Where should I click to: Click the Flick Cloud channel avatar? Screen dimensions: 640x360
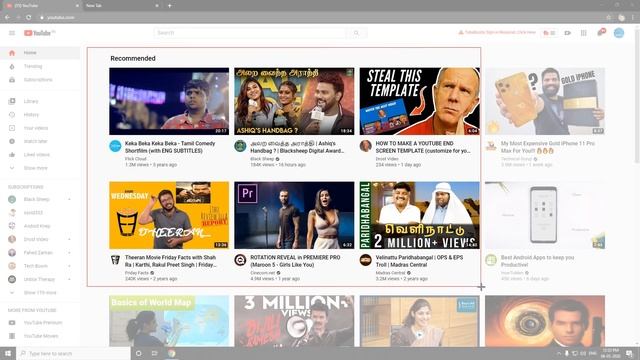[116, 146]
